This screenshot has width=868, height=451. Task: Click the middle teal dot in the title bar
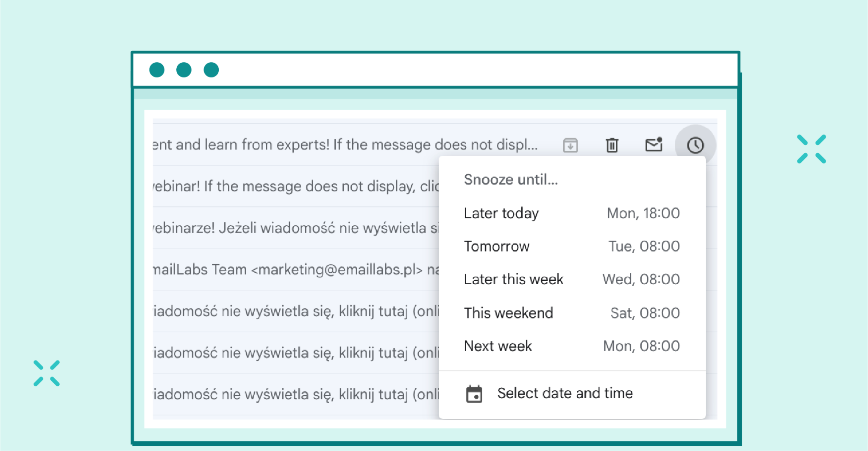[184, 69]
